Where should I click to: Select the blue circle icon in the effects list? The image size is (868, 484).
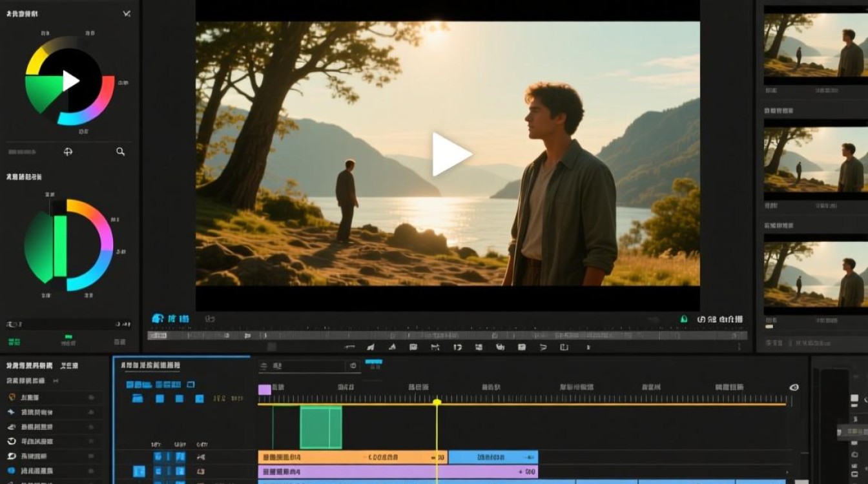point(12,471)
